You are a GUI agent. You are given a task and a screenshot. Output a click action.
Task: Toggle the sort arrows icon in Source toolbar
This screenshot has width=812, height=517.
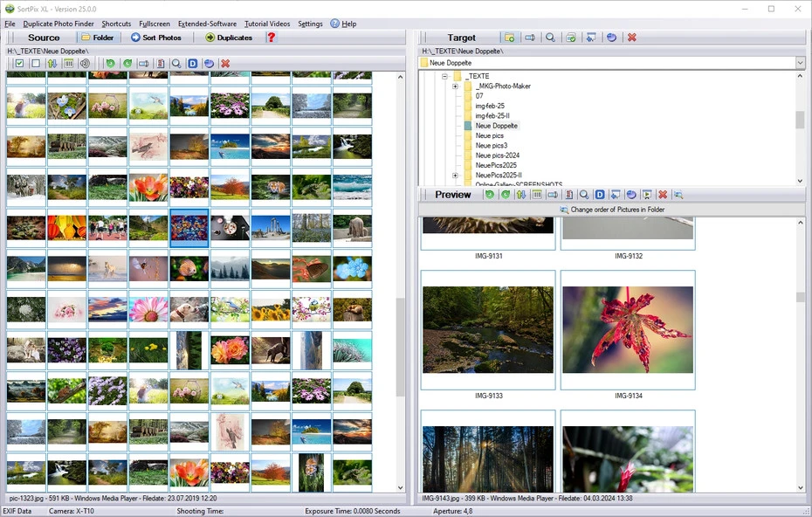click(51, 63)
